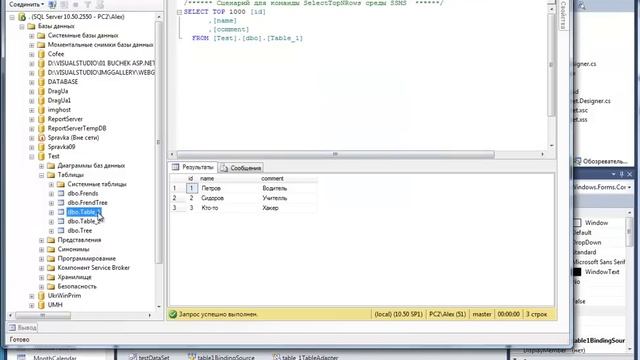Expand the Системные базы данных node

[x=32, y=36]
